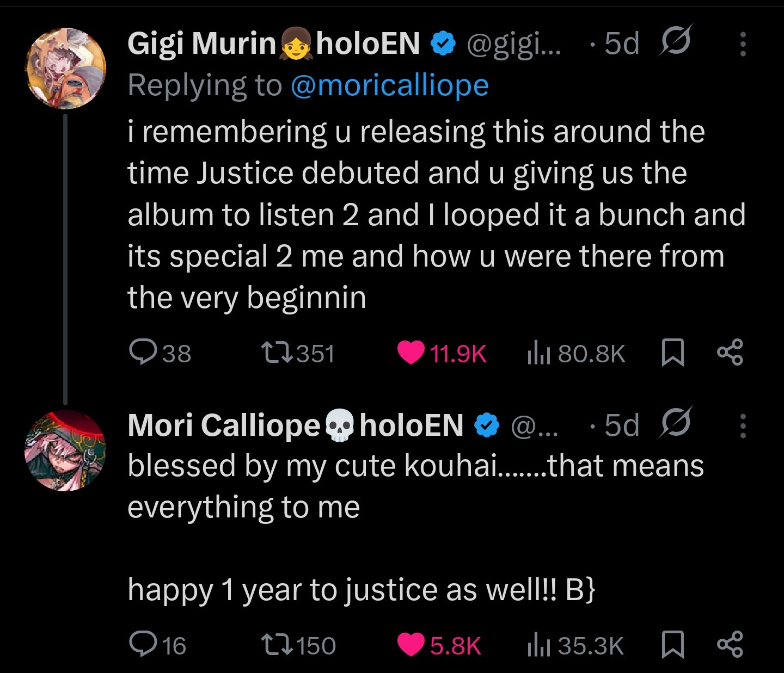Bookmark Mori Calliope's tweet
The width and height of the screenshot is (784, 673).
click(672, 645)
